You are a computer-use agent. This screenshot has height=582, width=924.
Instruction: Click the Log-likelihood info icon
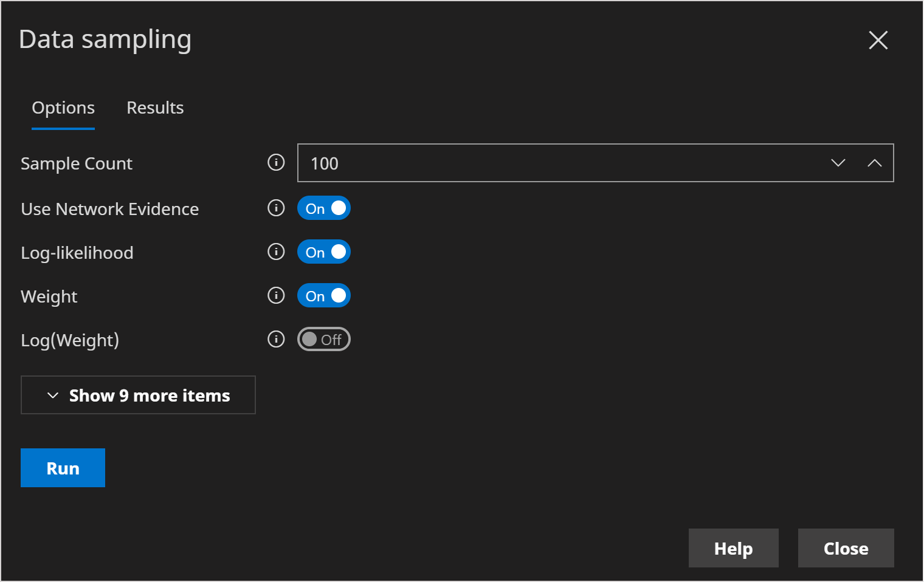276,252
